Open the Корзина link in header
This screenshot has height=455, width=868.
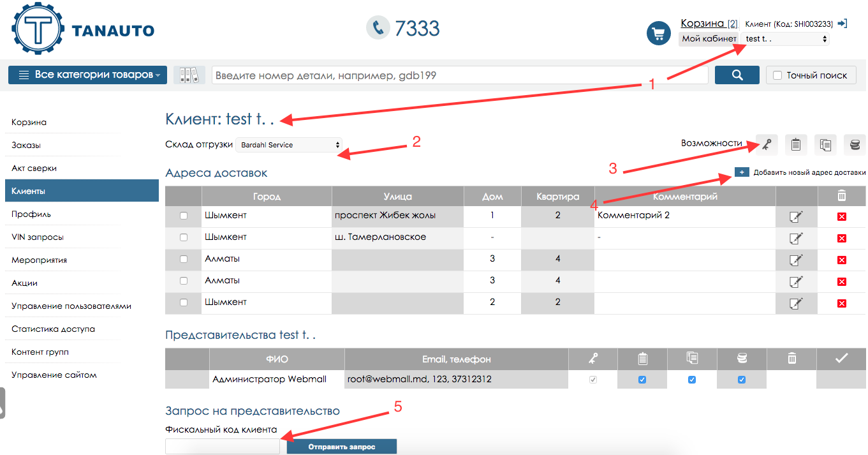pyautogui.click(x=703, y=24)
